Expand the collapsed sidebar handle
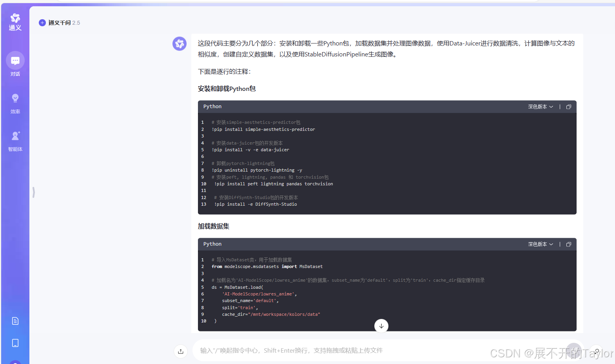This screenshot has width=615, height=364. 34,192
